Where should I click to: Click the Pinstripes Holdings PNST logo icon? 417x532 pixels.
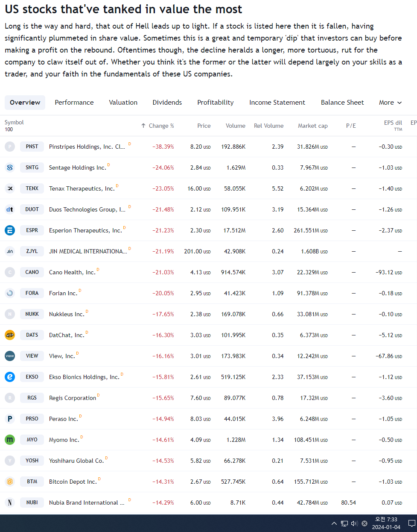pos(10,147)
